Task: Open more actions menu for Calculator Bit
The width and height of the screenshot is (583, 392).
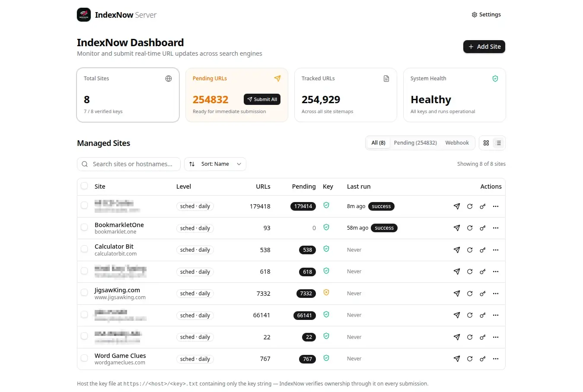Action: pyautogui.click(x=496, y=250)
